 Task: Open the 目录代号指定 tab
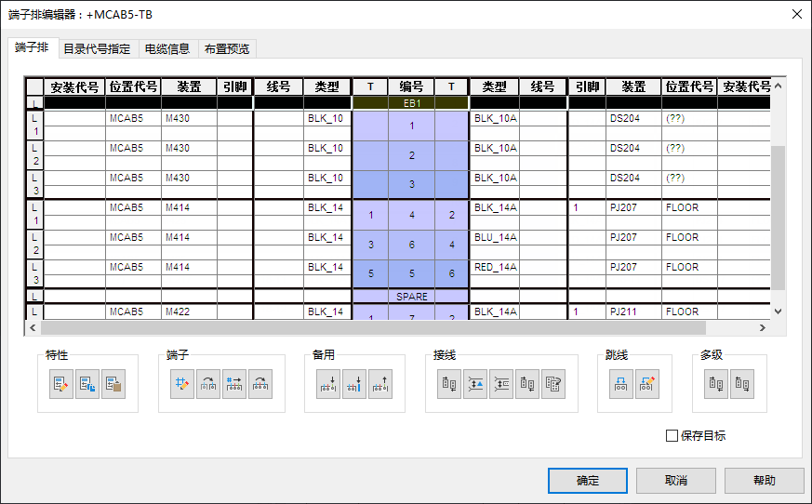click(x=98, y=49)
